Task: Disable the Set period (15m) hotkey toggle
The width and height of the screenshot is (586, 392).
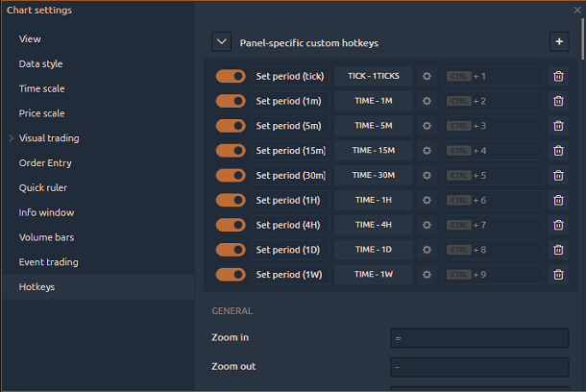Action: [231, 151]
